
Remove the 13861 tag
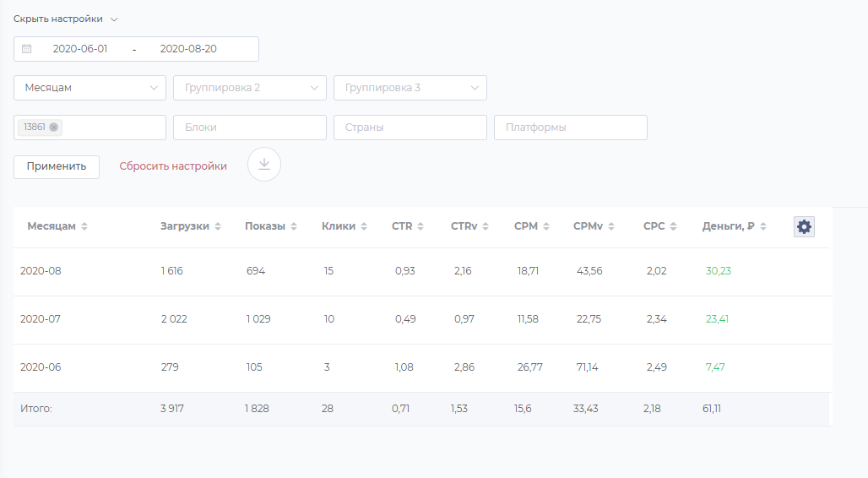(x=54, y=128)
